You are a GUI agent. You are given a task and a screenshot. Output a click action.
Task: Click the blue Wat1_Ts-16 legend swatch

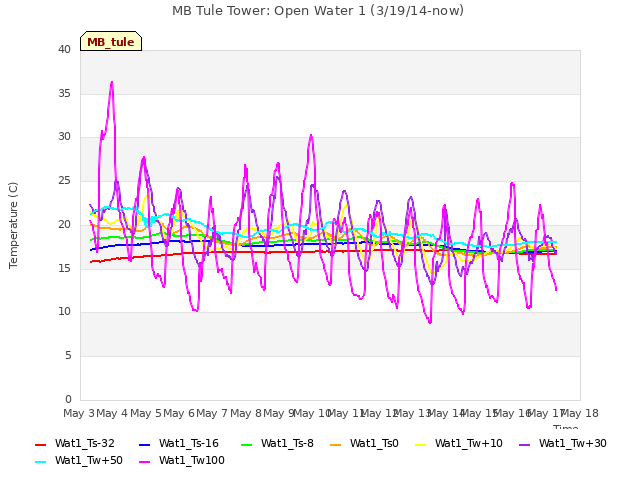tap(144, 444)
